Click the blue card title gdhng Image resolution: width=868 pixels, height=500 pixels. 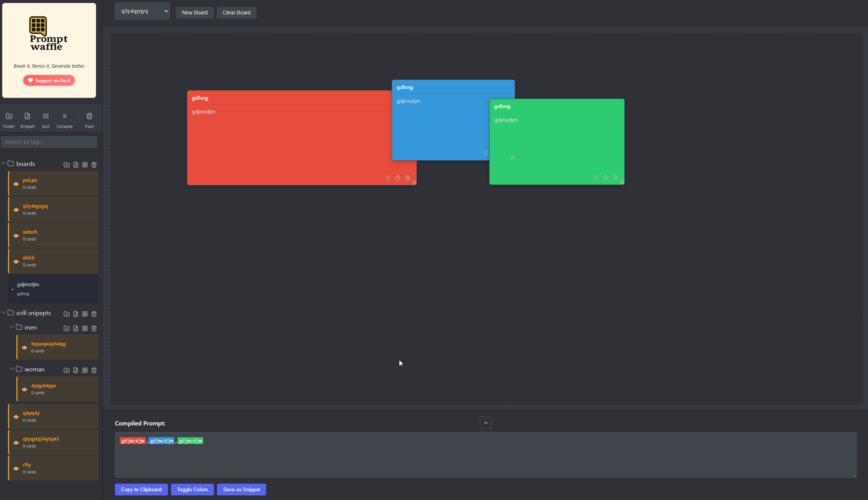(x=405, y=87)
